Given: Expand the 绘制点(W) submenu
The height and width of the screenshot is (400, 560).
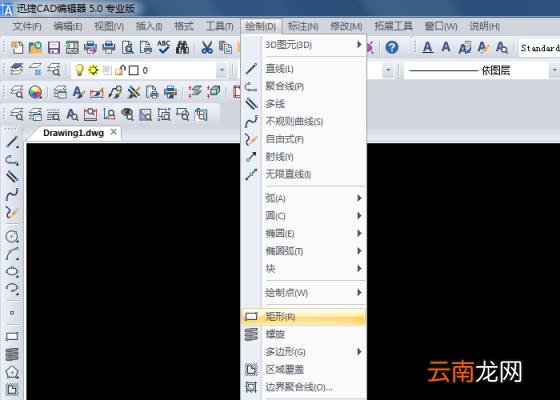Looking at the screenshot, I should pyautogui.click(x=304, y=293).
